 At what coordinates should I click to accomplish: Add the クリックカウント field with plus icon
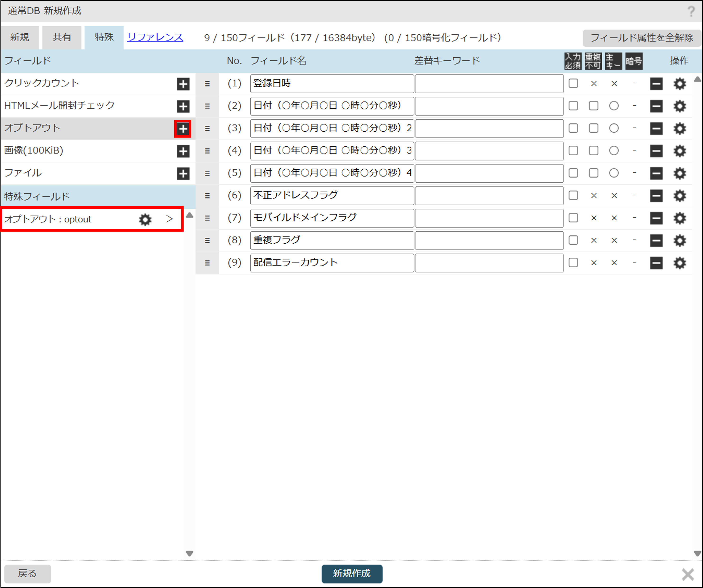coord(183,84)
